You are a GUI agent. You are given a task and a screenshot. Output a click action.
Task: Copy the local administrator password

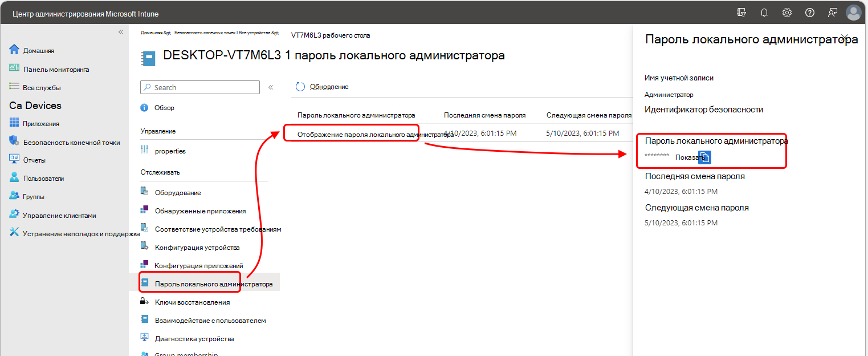point(705,157)
